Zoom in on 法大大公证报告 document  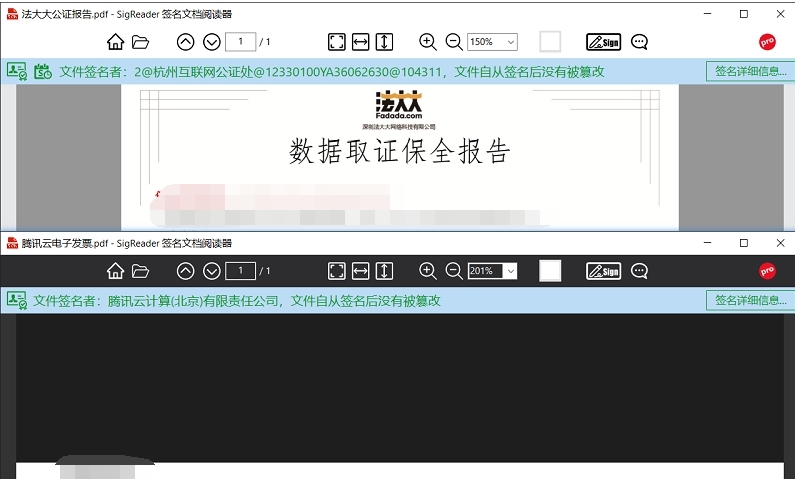coord(428,42)
